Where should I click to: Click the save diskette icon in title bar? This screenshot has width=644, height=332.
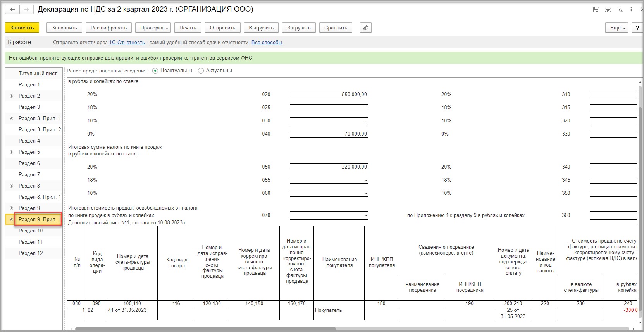click(596, 10)
